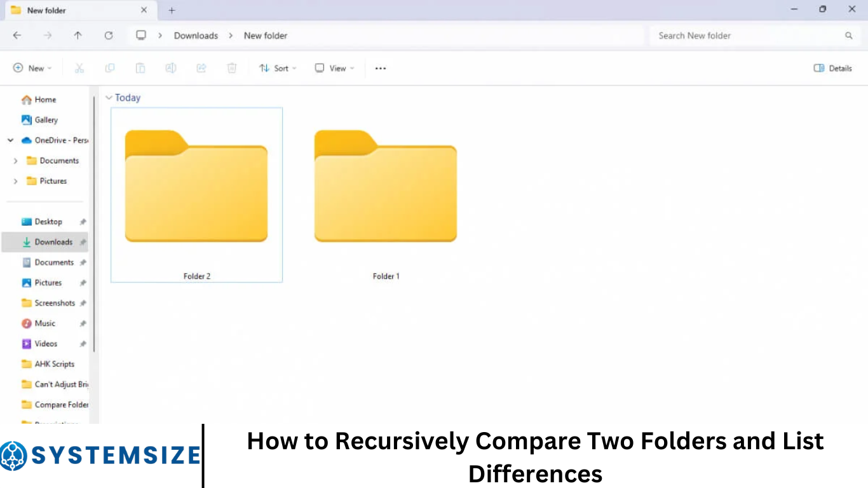This screenshot has width=868, height=488.
Task: Click the Cut scissors icon
Action: pos(79,68)
